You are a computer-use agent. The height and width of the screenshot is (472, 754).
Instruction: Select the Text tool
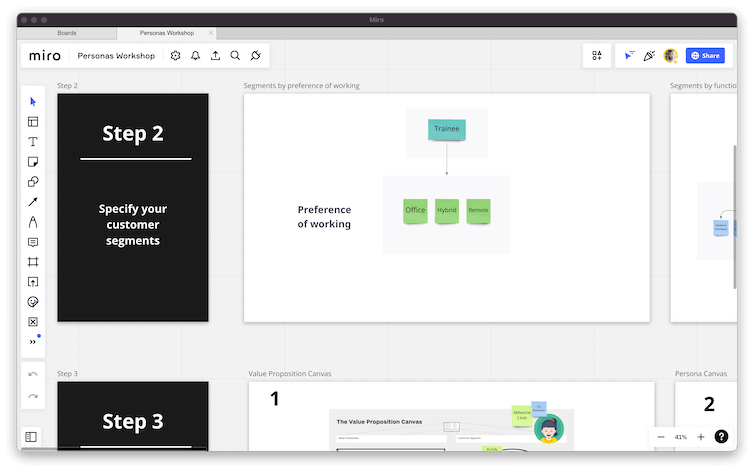33,142
